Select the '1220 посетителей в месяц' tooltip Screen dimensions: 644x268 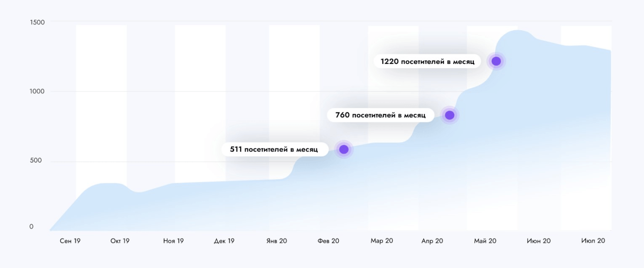click(x=427, y=61)
